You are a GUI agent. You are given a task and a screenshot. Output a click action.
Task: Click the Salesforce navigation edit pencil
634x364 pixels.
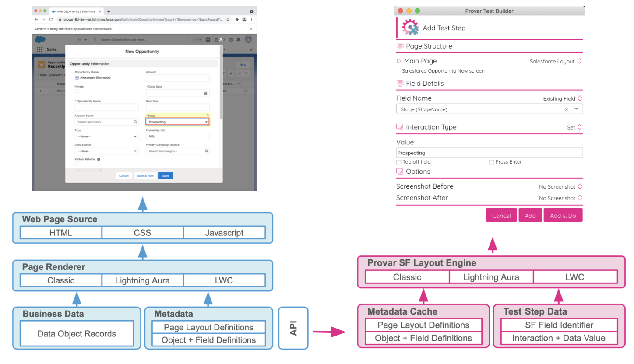251,49
